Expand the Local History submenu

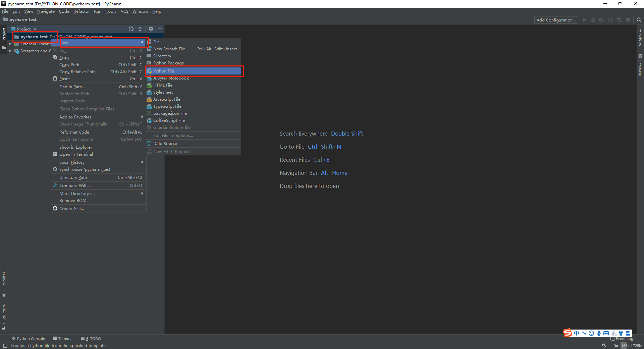click(99, 162)
